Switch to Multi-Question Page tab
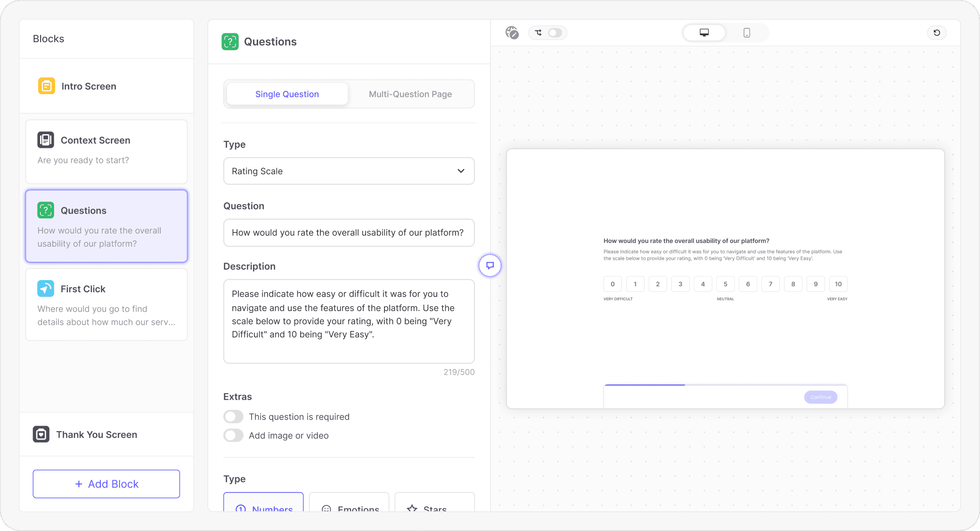The height and width of the screenshot is (531, 980). coord(410,94)
